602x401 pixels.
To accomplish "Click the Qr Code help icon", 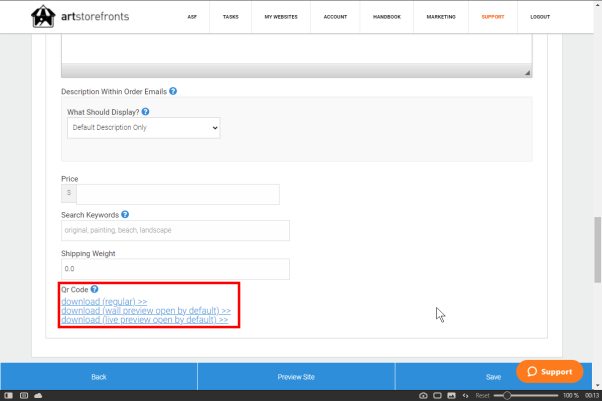I will coord(94,289).
